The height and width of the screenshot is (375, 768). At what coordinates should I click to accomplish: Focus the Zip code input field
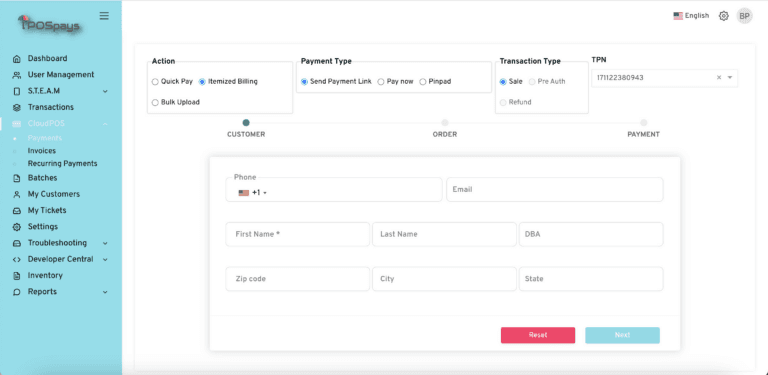click(298, 279)
